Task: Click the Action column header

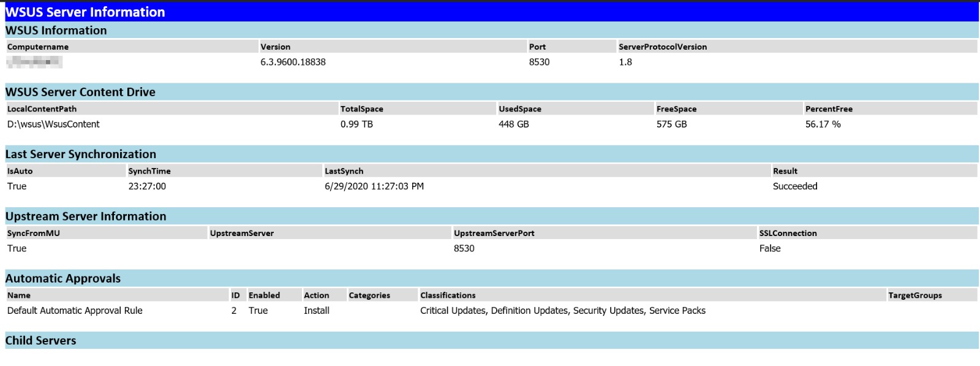Action: click(316, 295)
